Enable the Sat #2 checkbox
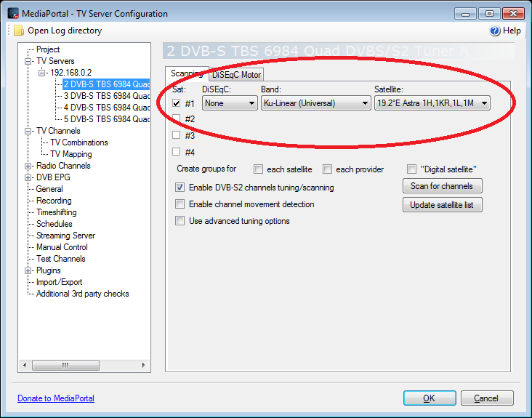The width and height of the screenshot is (532, 418). [x=176, y=118]
